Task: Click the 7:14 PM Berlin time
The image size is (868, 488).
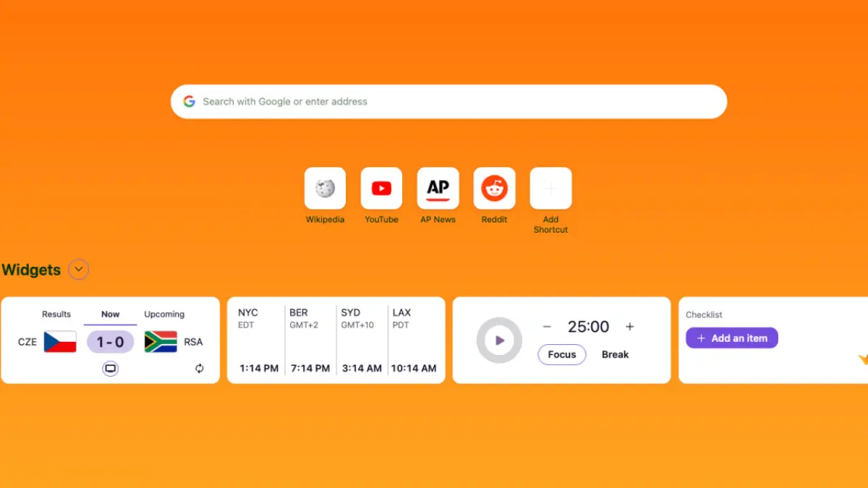Action: click(x=310, y=368)
